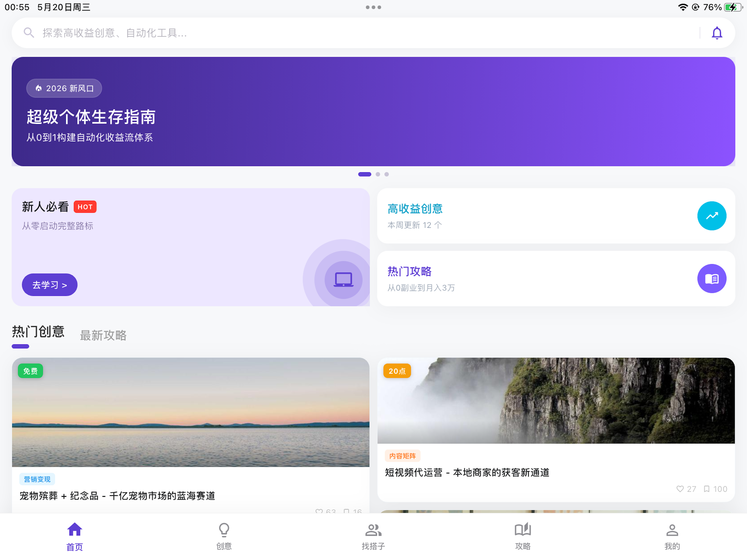Click the 从0副业到月入3万 text

[x=421, y=287]
